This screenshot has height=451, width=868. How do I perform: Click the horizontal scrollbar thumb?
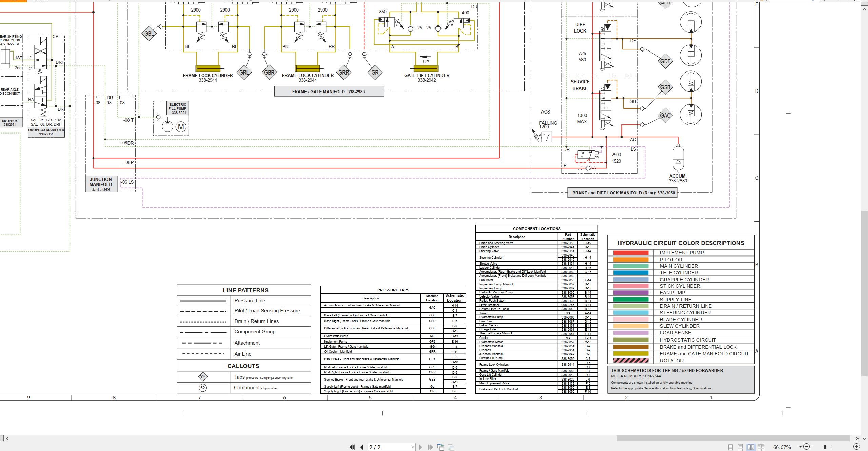[x=733, y=438]
